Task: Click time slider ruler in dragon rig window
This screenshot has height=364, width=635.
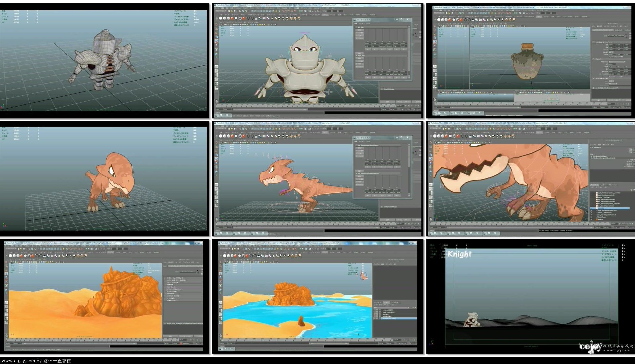Action: pos(306,224)
